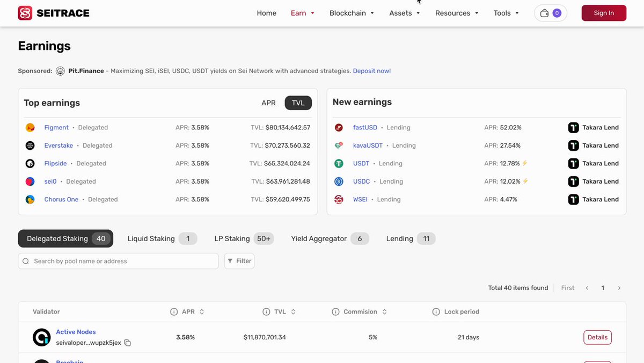Open the Everstake validator link
Viewport: 644px width, 363px height.
click(58, 146)
